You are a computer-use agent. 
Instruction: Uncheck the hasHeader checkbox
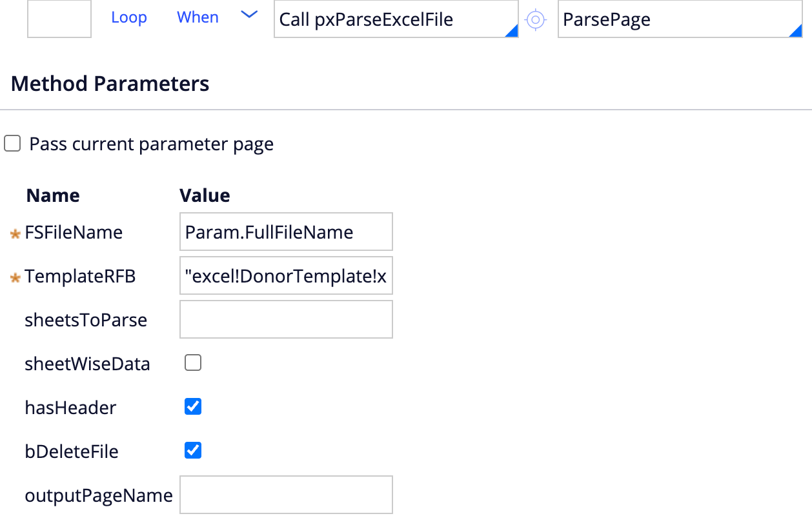click(x=193, y=407)
